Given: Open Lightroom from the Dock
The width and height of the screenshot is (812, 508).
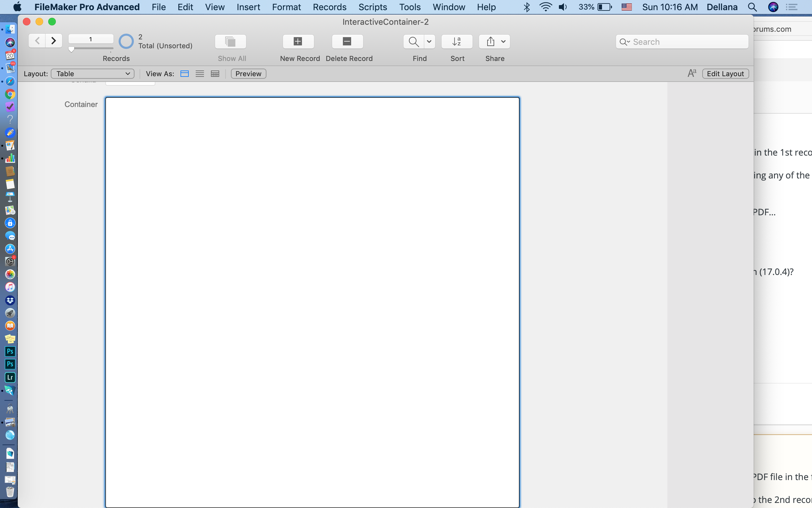Looking at the screenshot, I should [x=10, y=377].
